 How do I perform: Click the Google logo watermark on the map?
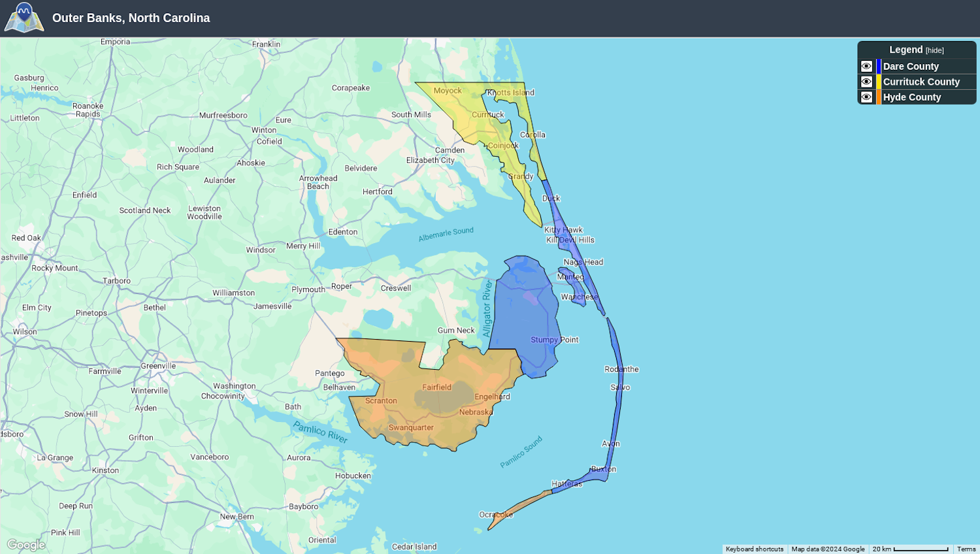click(25, 544)
